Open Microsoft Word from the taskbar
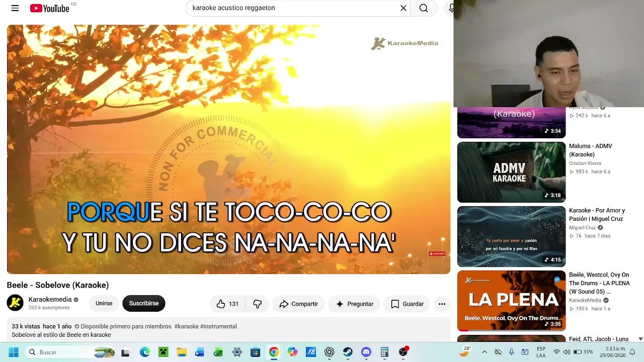The height and width of the screenshot is (362, 644). click(200, 352)
